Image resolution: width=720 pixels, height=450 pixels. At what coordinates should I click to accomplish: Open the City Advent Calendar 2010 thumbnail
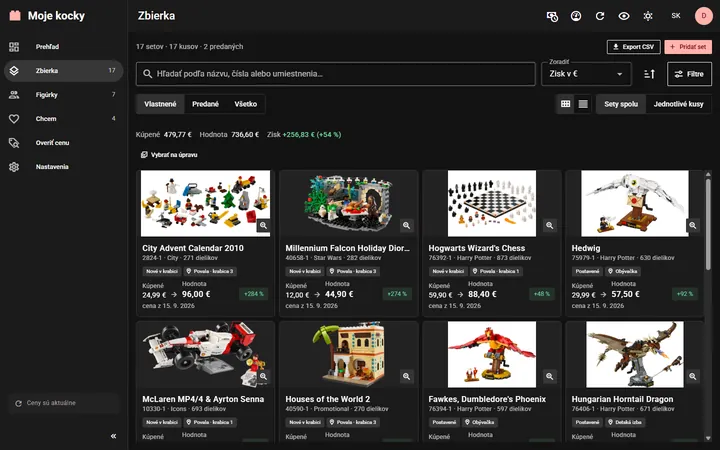tap(205, 203)
